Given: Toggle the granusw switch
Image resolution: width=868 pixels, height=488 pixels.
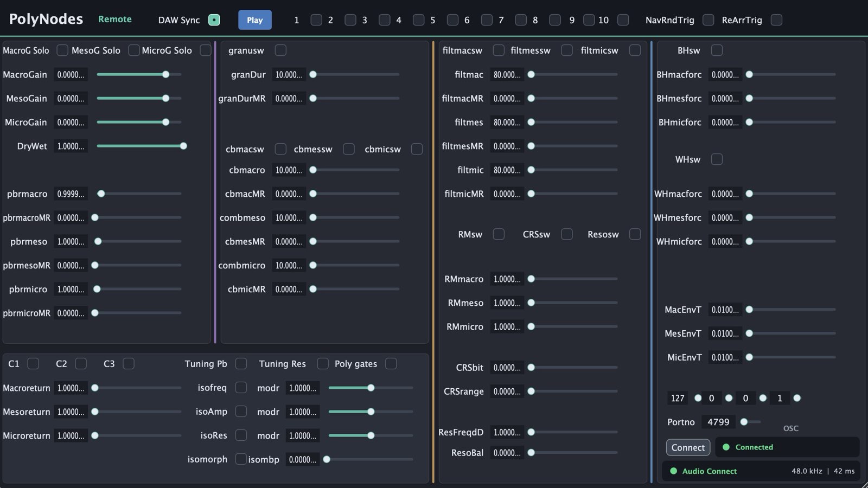Looking at the screenshot, I should coord(280,50).
